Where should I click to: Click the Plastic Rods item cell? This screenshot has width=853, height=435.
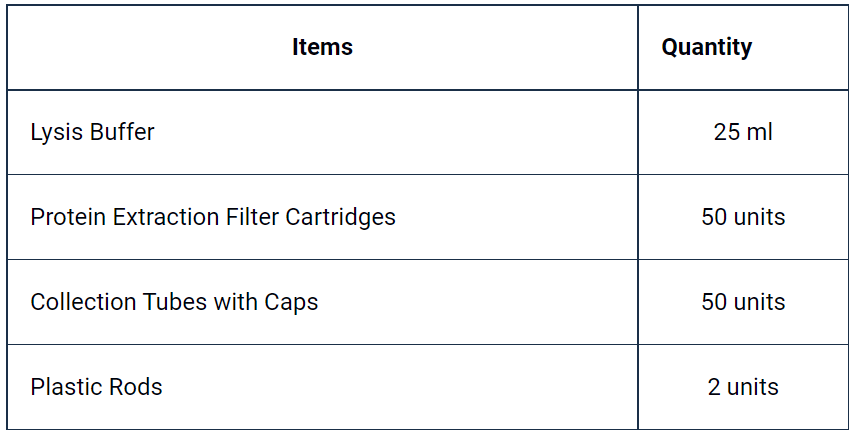pos(322,387)
